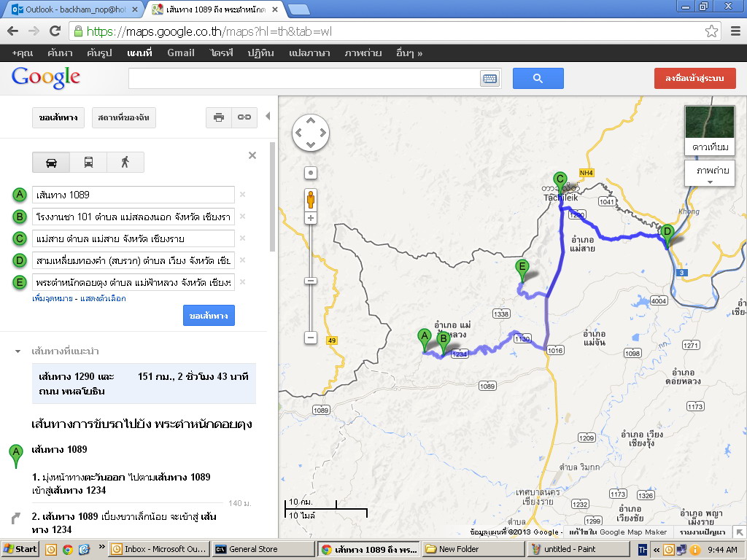Remove destination B row
The height and width of the screenshot is (560, 747).
pyautogui.click(x=242, y=216)
